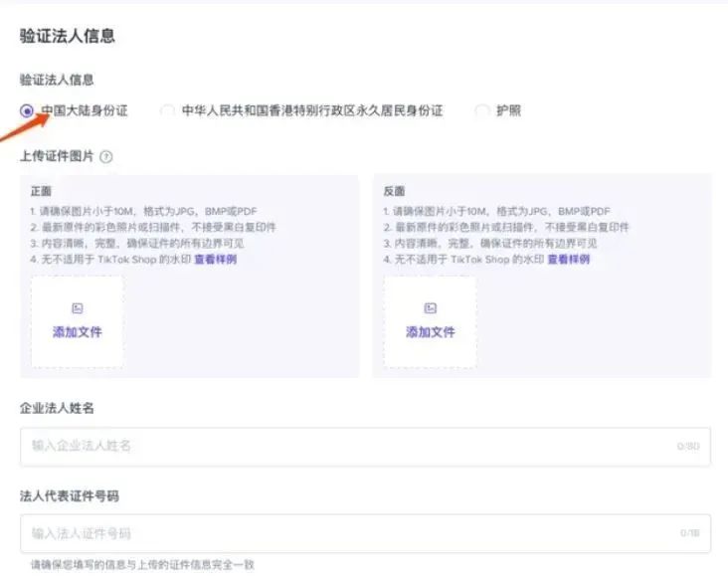728x581 pixels.
Task: Click the 中国大陆身份证 label text
Action: (85, 111)
